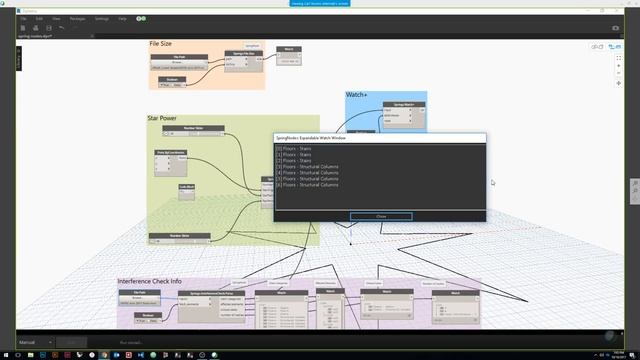Click Browse in File Size group's File Path
Image resolution: width=640 pixels, height=360 pixels.
(x=178, y=62)
